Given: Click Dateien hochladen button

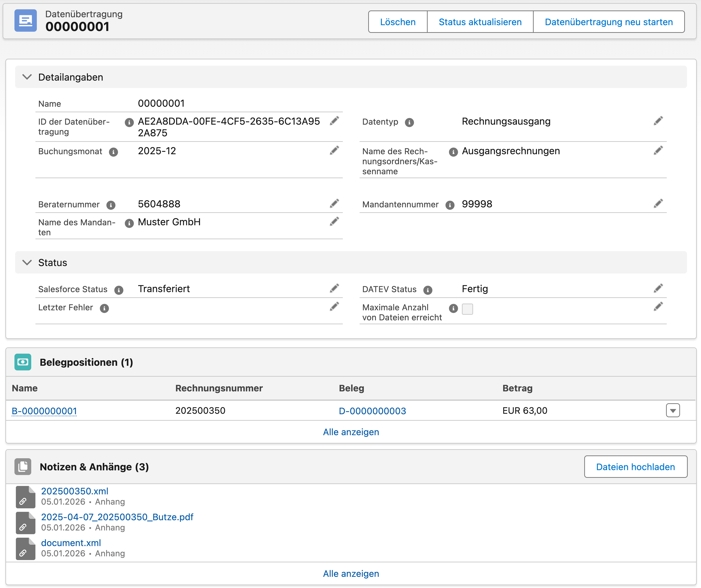Looking at the screenshot, I should point(635,467).
